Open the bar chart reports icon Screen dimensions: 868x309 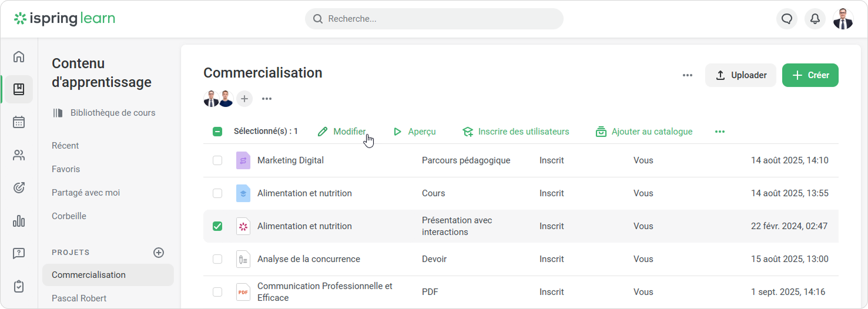[x=19, y=221]
